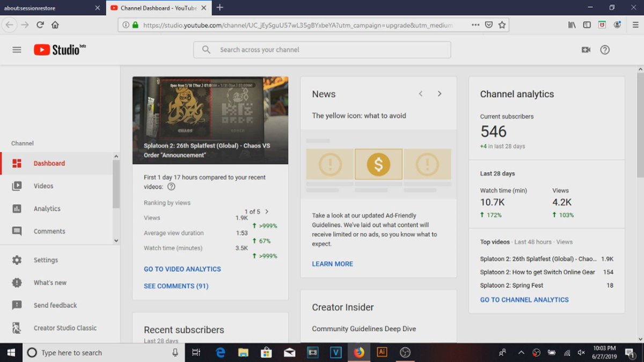This screenshot has height=362, width=644.
Task: Open the Action Center notifications icon
Action: 629,352
